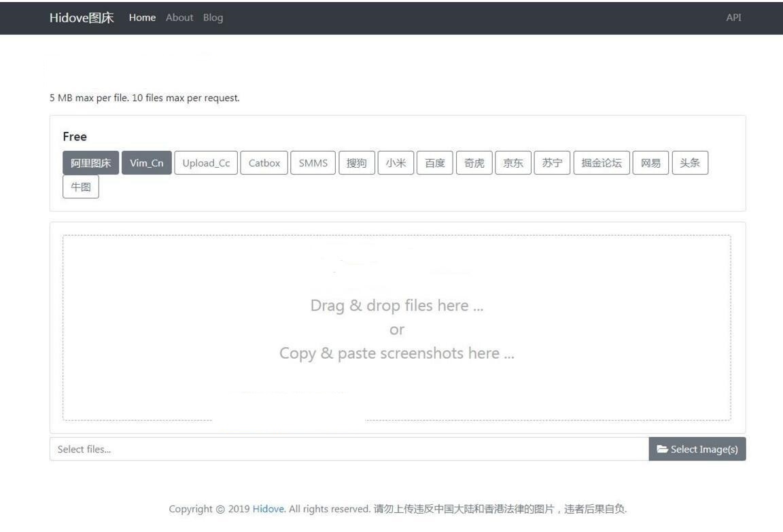
Task: Switch upload target to Vim_Cn
Action: coord(145,162)
